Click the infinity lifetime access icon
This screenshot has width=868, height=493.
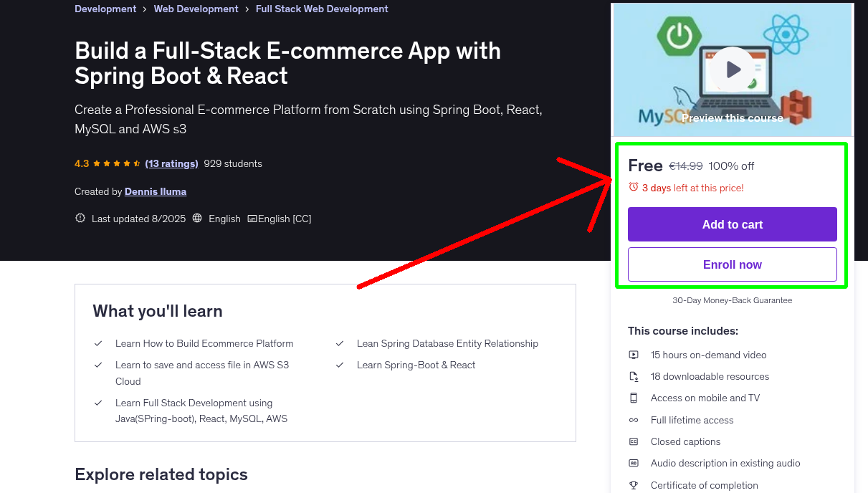click(634, 420)
